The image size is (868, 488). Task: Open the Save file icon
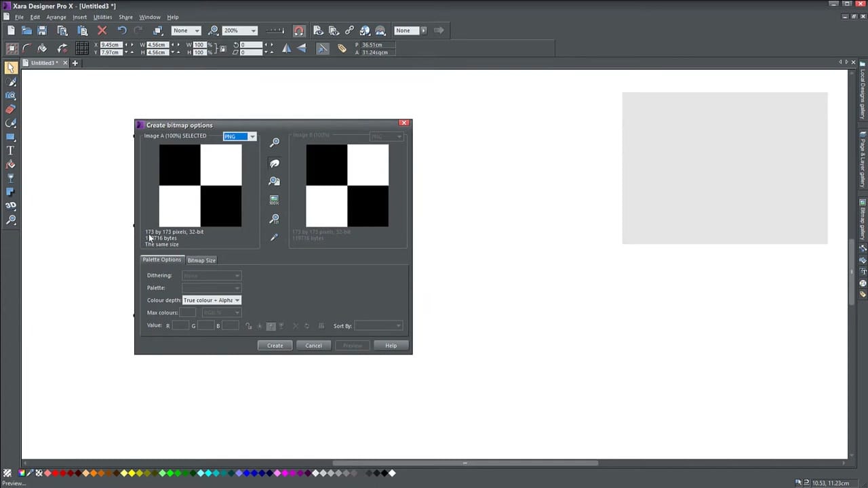pos(42,30)
